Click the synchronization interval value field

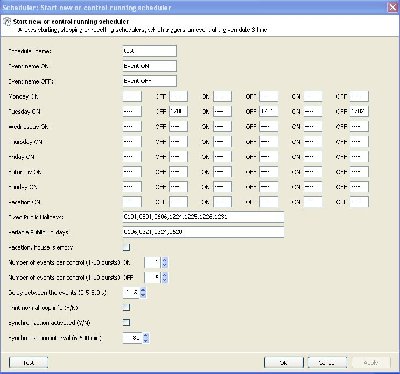click(x=132, y=338)
